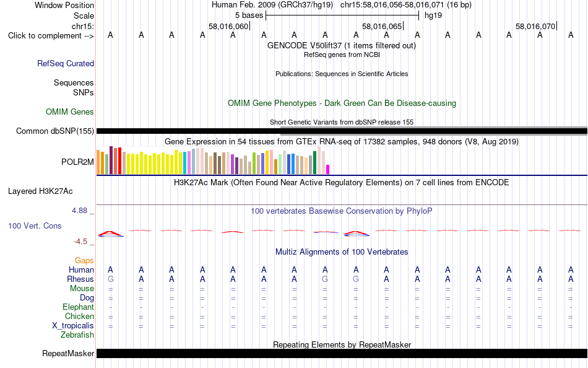Select the Mouse alignment row label
The width and height of the screenshot is (588, 368).
coord(82,289)
